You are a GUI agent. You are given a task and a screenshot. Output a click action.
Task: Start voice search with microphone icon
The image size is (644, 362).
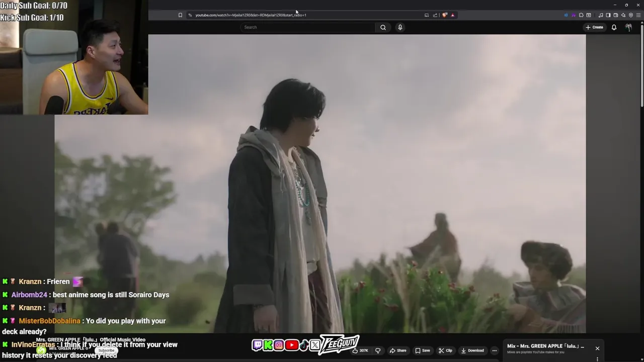[x=400, y=27]
